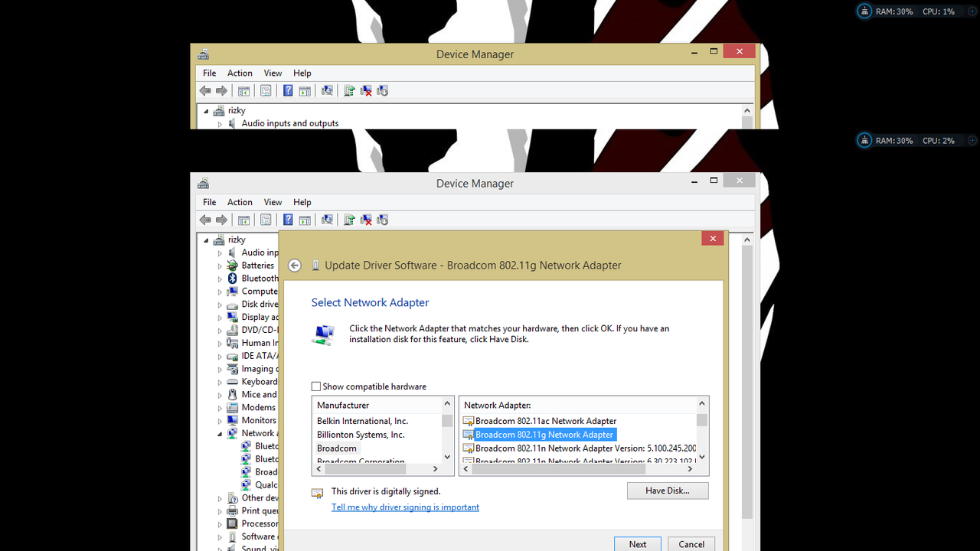Click the Disable device toolbar icon
The height and width of the screenshot is (551, 980).
(382, 220)
